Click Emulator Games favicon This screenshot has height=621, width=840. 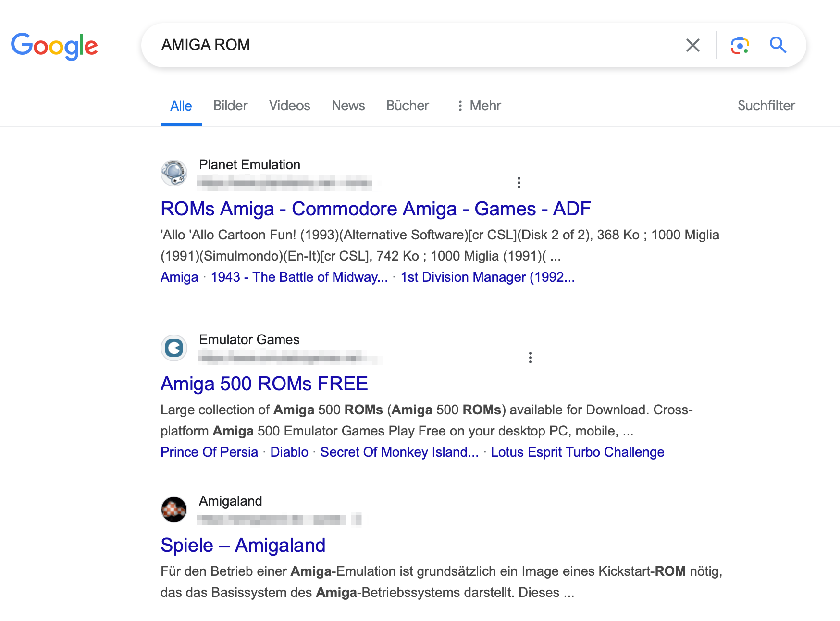pyautogui.click(x=174, y=348)
